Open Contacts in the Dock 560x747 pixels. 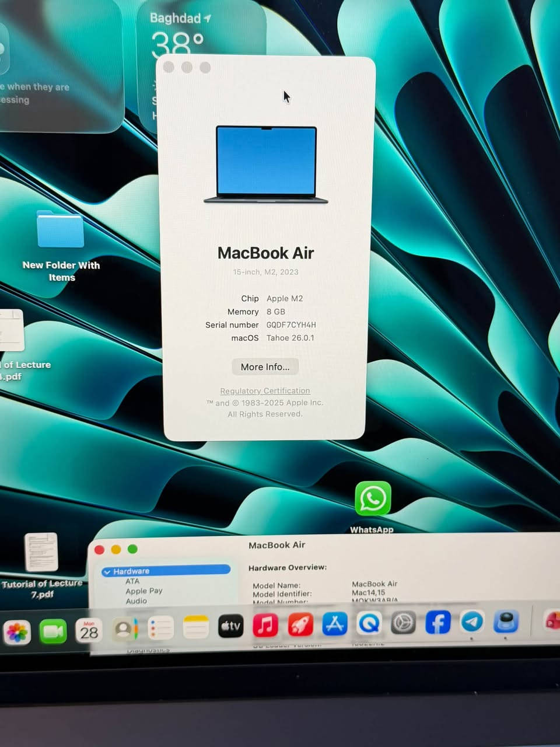pos(124,629)
